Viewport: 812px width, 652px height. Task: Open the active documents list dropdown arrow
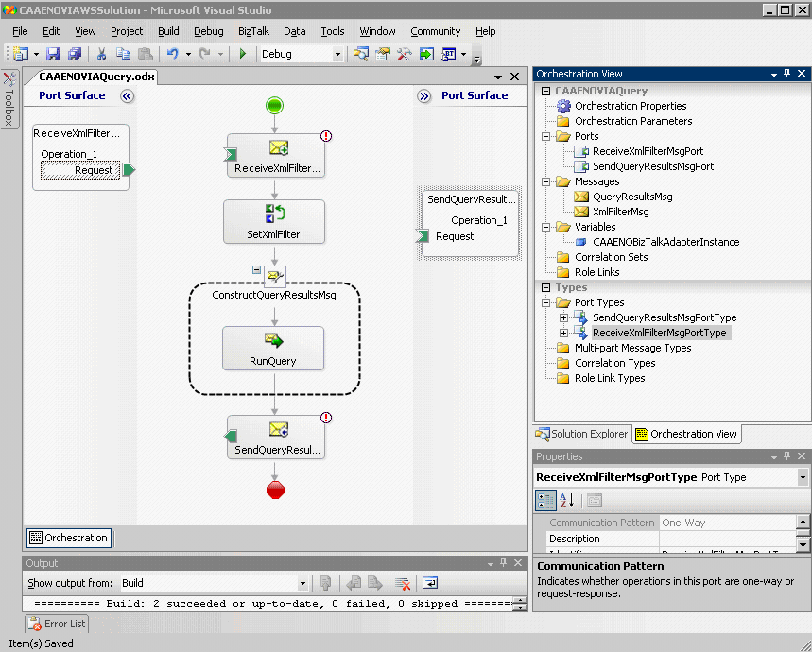click(498, 77)
